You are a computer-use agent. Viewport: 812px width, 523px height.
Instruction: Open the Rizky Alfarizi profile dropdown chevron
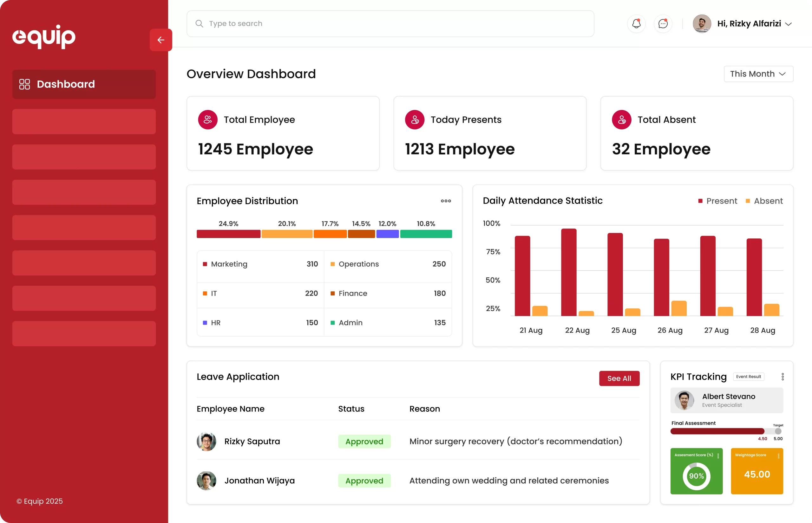789,24
